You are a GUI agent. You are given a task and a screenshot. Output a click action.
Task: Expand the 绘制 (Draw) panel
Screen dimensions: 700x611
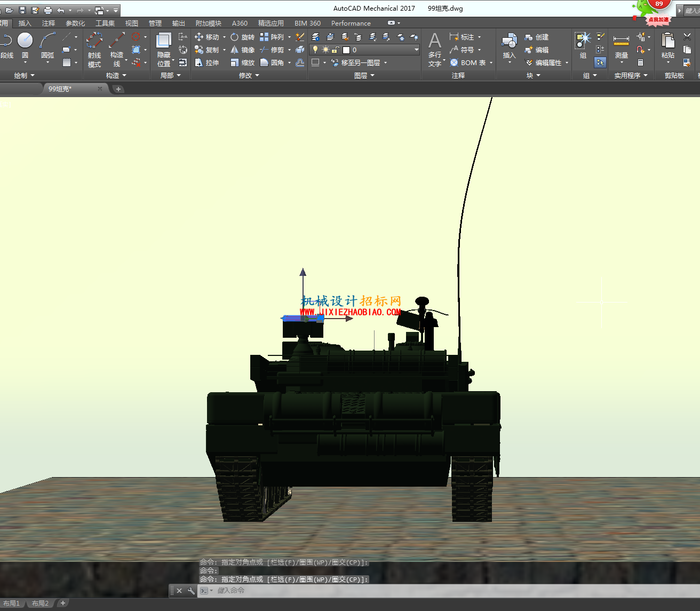[x=24, y=76]
